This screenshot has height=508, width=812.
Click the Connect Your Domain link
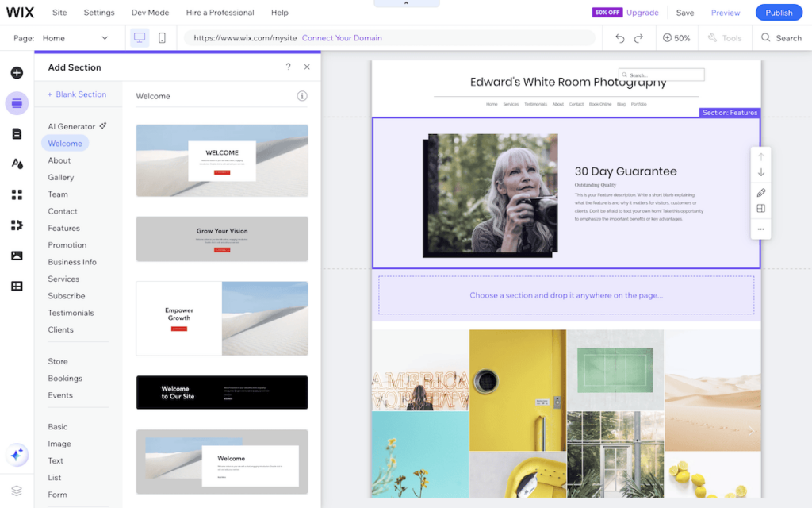[342, 37]
